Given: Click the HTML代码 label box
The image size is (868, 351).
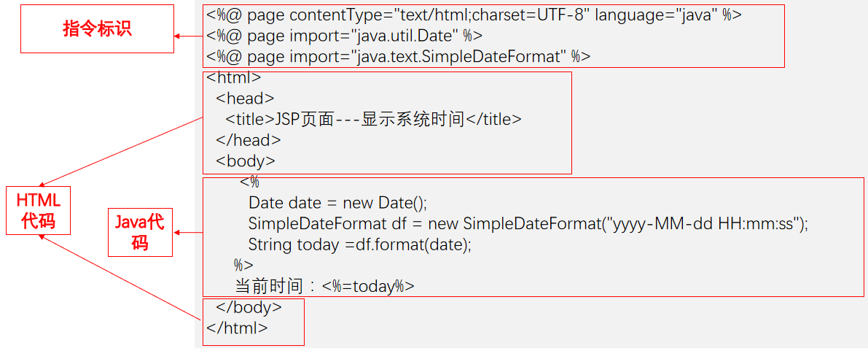Looking at the screenshot, I should pos(38,210).
